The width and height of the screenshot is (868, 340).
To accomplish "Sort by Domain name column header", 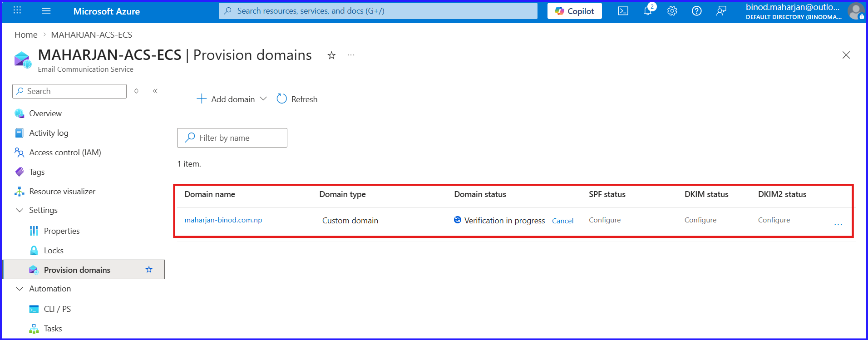I will click(210, 194).
